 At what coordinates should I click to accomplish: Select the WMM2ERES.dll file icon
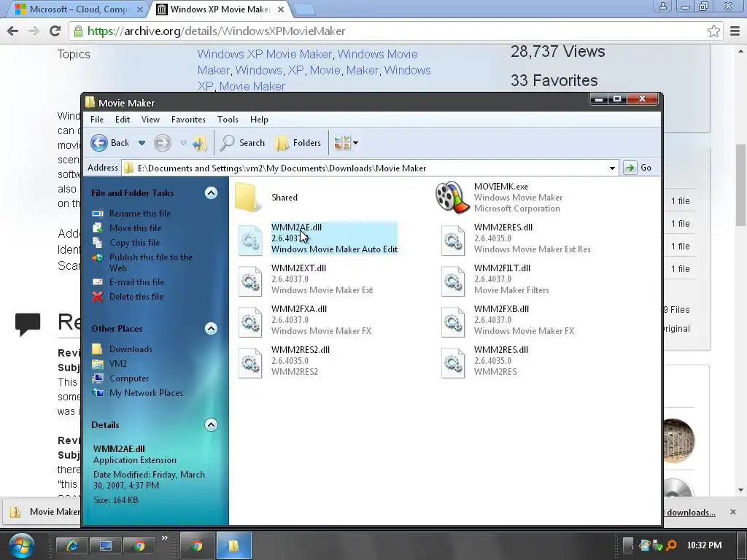pyautogui.click(x=452, y=240)
